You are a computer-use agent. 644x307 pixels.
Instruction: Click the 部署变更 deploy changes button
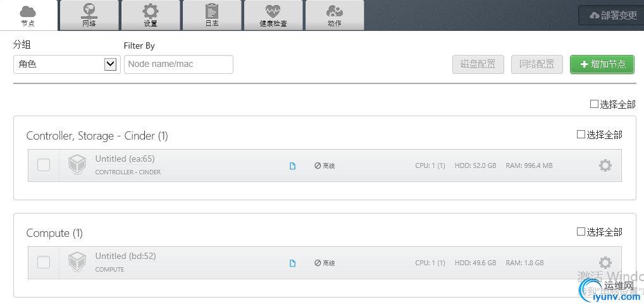click(610, 16)
